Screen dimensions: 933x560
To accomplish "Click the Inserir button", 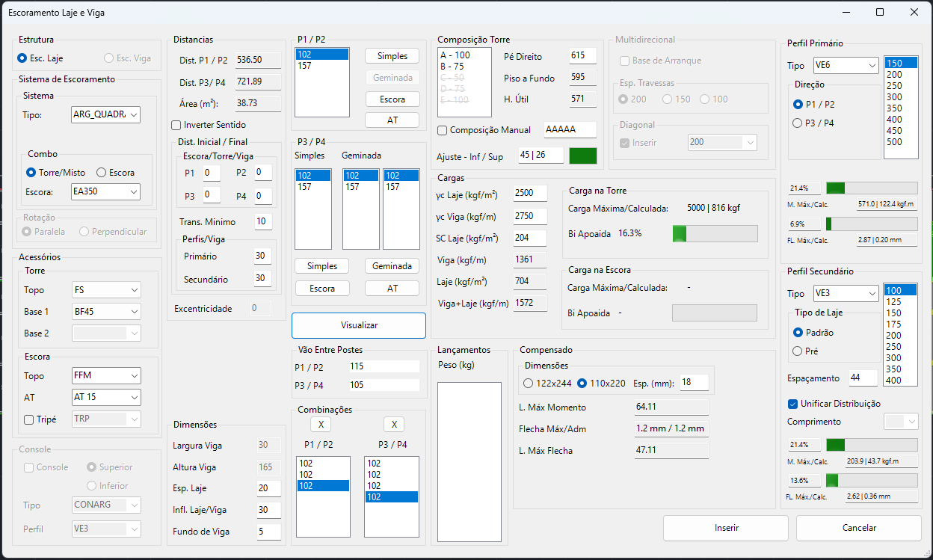I will point(726,528).
